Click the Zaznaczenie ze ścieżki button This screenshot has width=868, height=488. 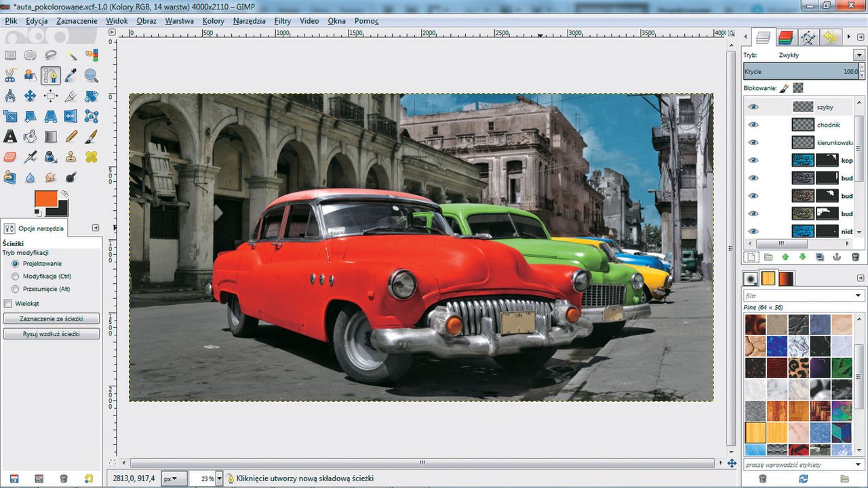(52, 319)
